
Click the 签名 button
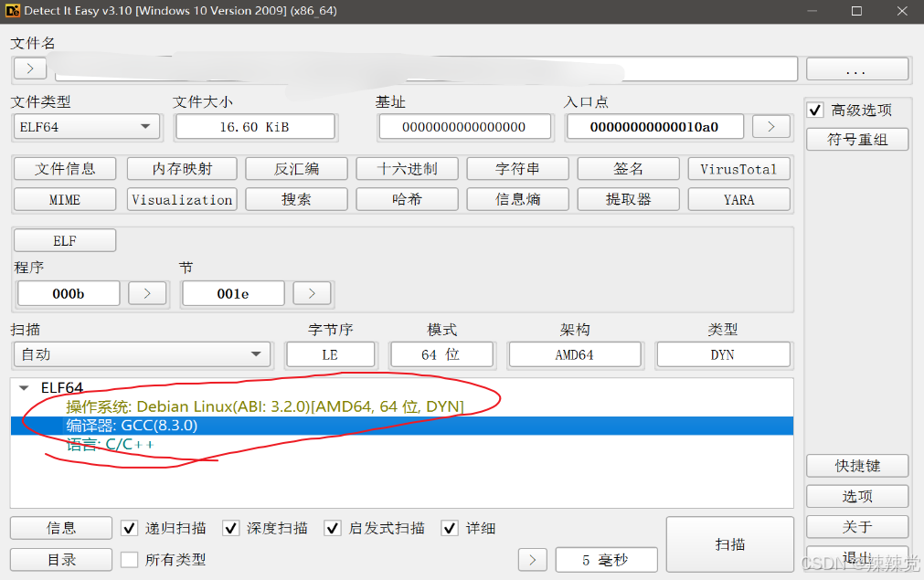(x=628, y=169)
